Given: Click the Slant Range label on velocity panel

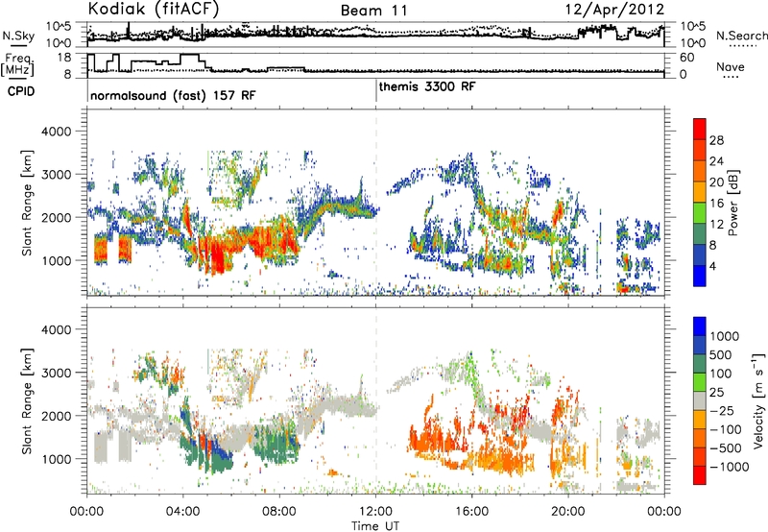Looking at the screenshot, I should pyautogui.click(x=27, y=401).
